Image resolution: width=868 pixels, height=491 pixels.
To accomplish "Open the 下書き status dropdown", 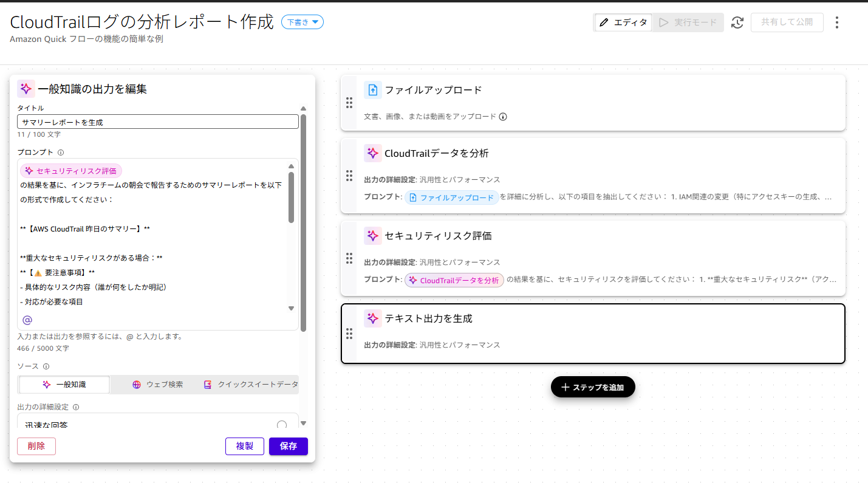I will pos(302,22).
